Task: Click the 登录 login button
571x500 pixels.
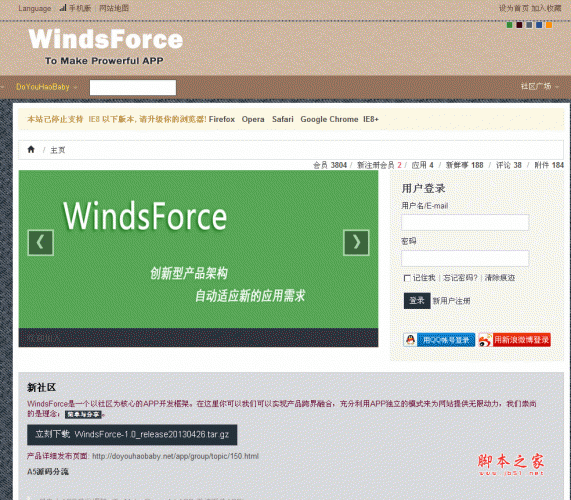Action: click(x=417, y=301)
